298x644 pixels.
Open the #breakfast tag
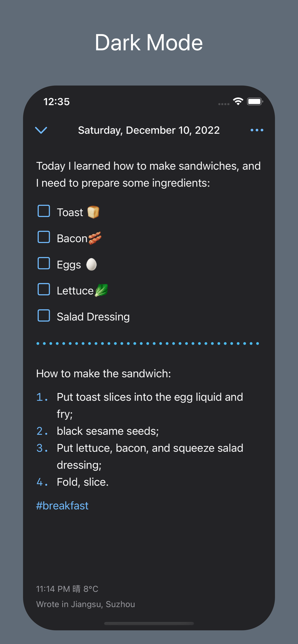tap(62, 506)
